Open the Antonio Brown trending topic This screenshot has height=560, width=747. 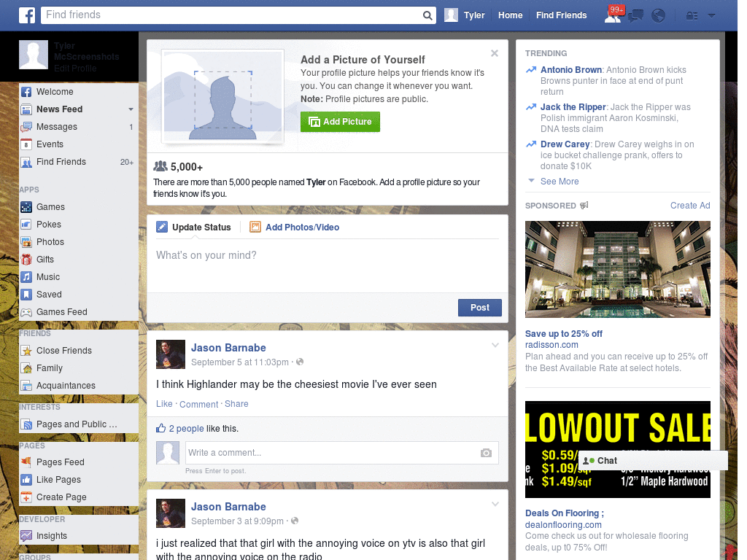(570, 70)
